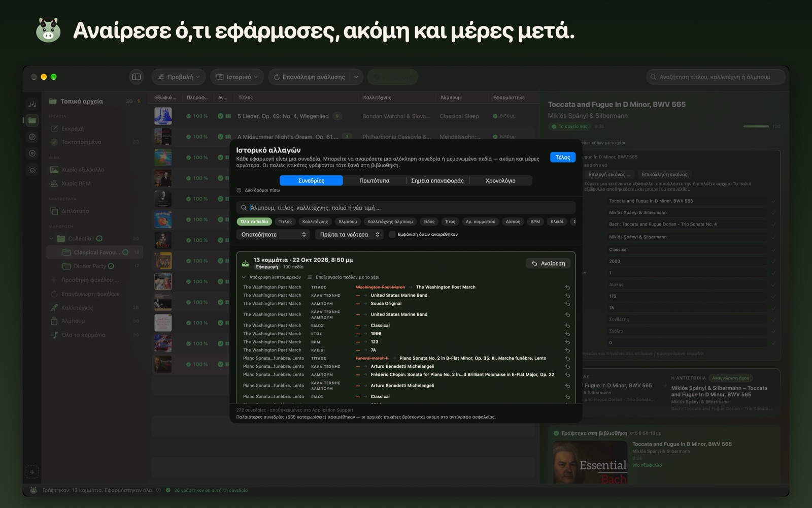
Task: Switch to the Πρωτότυπα tab
Action: [375, 180]
